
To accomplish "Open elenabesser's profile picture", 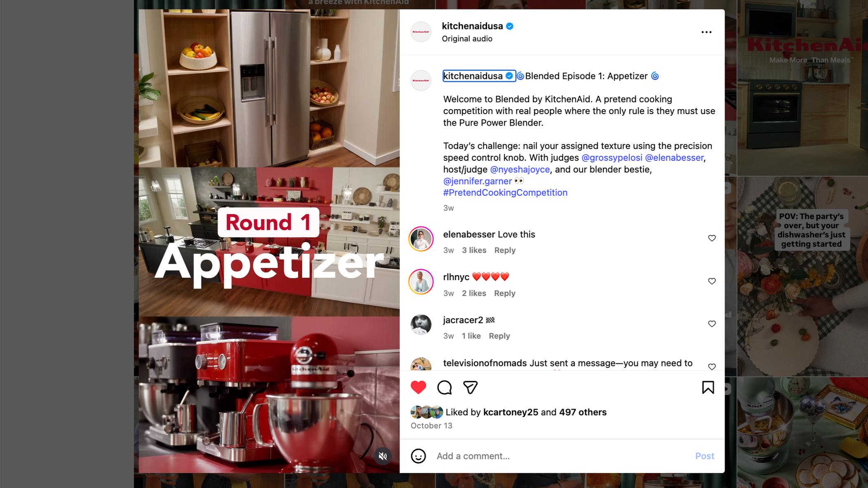I will (x=421, y=239).
